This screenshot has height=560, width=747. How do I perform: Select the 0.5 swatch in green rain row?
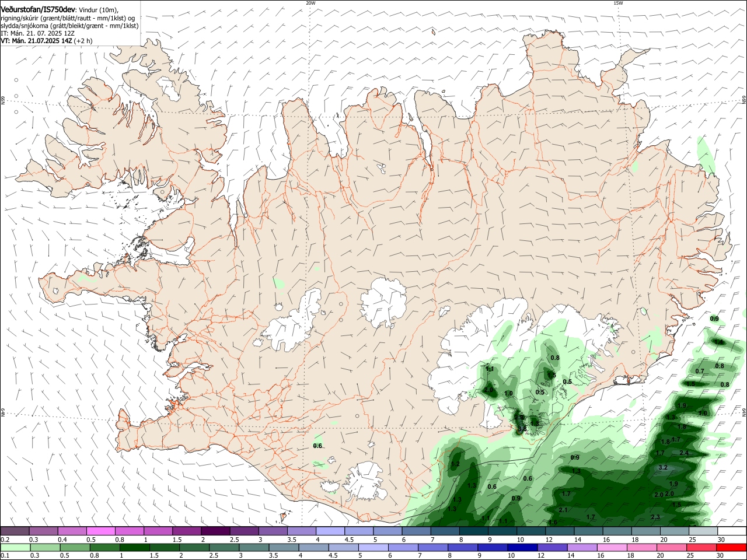click(x=74, y=548)
